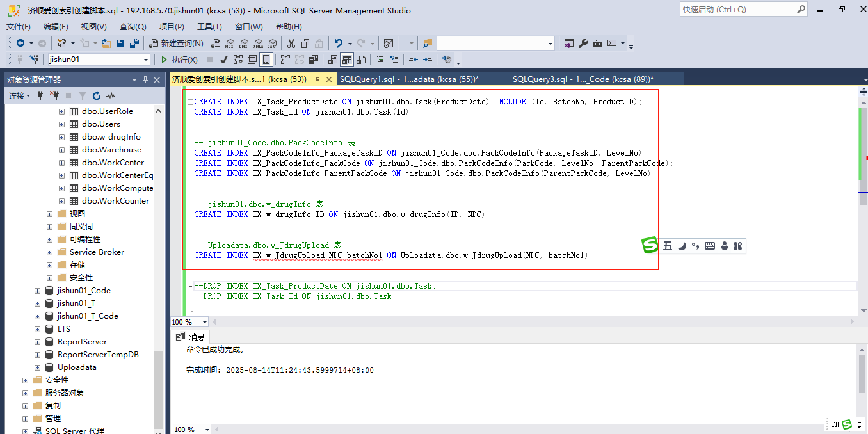The width and height of the screenshot is (868, 434).
Task: Click the results to text icon
Action: tap(332, 60)
